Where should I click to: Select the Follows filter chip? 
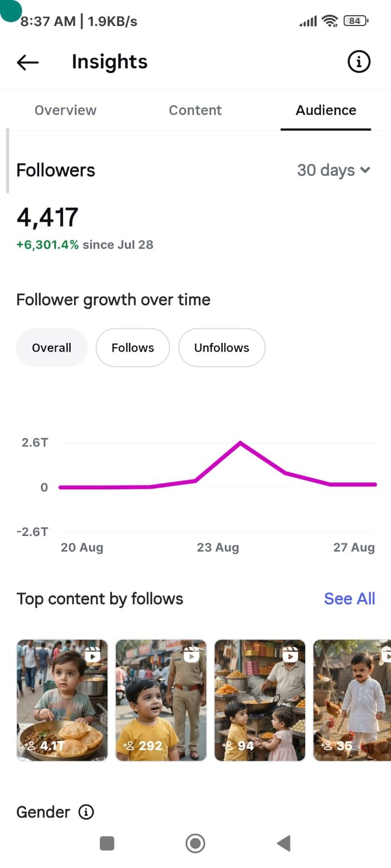tap(133, 348)
